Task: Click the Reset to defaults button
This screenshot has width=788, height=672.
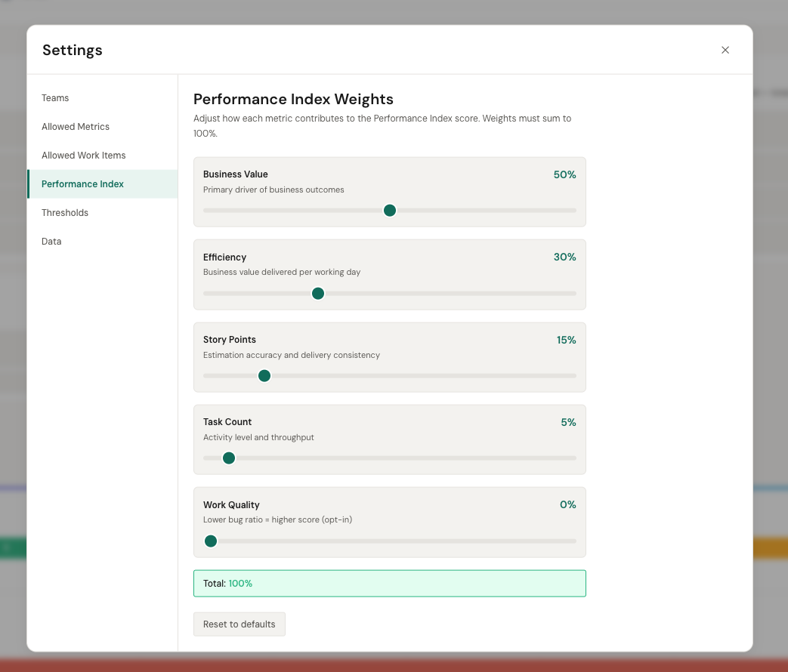Action: click(x=239, y=624)
